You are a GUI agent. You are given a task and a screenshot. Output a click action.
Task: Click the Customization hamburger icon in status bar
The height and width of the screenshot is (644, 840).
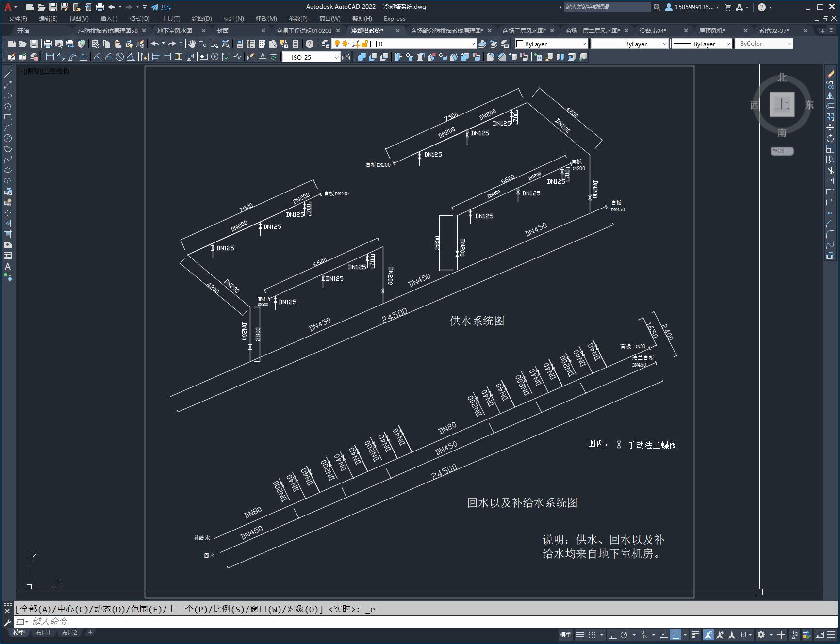(831, 634)
